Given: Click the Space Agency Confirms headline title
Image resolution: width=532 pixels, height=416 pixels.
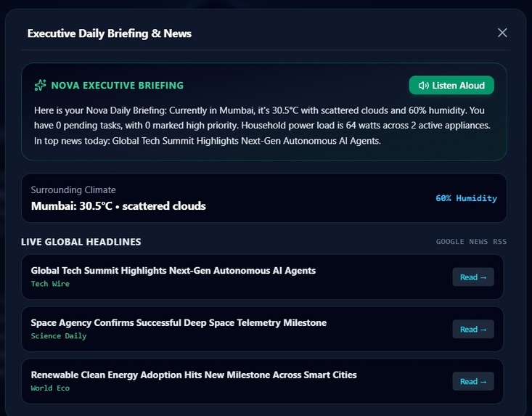Looking at the screenshot, I should tap(179, 322).
